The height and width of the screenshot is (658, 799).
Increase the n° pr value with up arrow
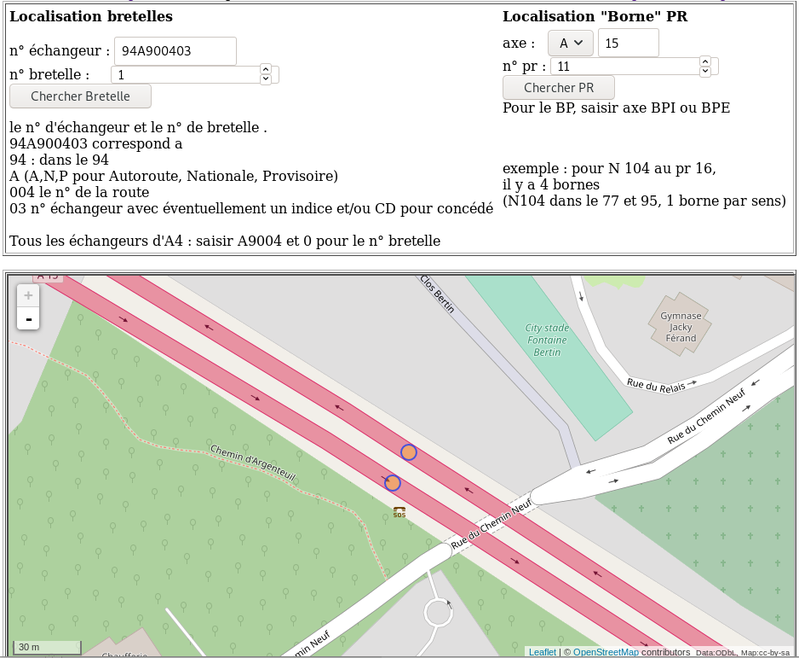tap(705, 61)
